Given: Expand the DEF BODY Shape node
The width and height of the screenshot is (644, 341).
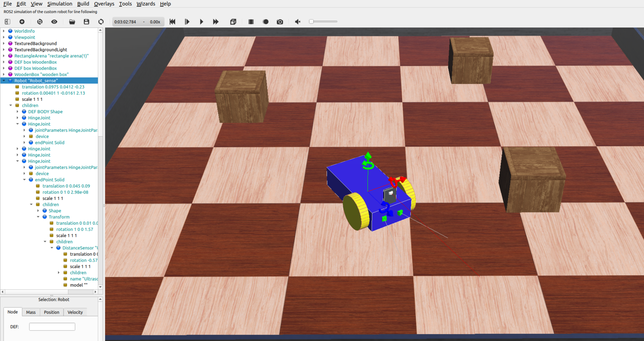Looking at the screenshot, I should (x=18, y=112).
